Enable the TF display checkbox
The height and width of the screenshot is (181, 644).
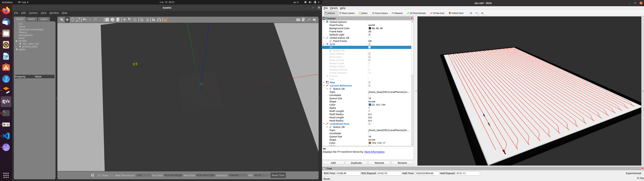click(x=369, y=47)
